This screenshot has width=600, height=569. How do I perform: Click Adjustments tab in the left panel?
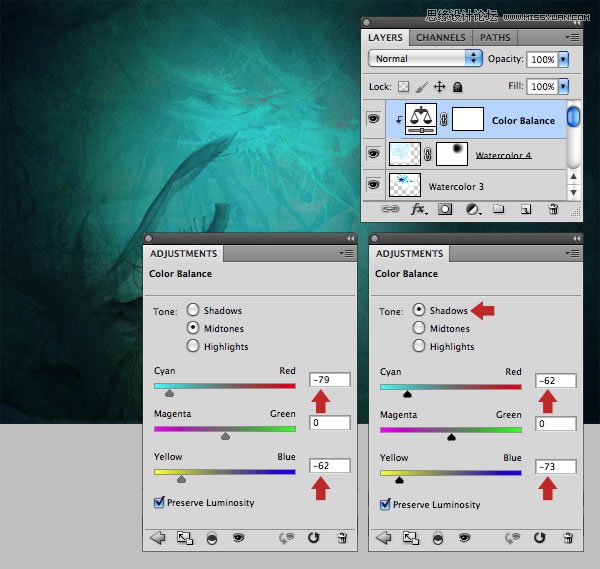183,254
